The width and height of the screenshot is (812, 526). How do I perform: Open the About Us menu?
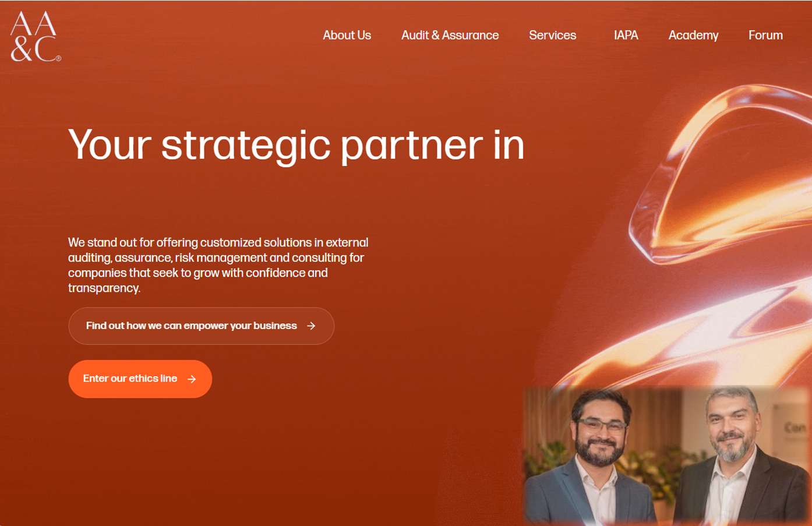point(347,35)
